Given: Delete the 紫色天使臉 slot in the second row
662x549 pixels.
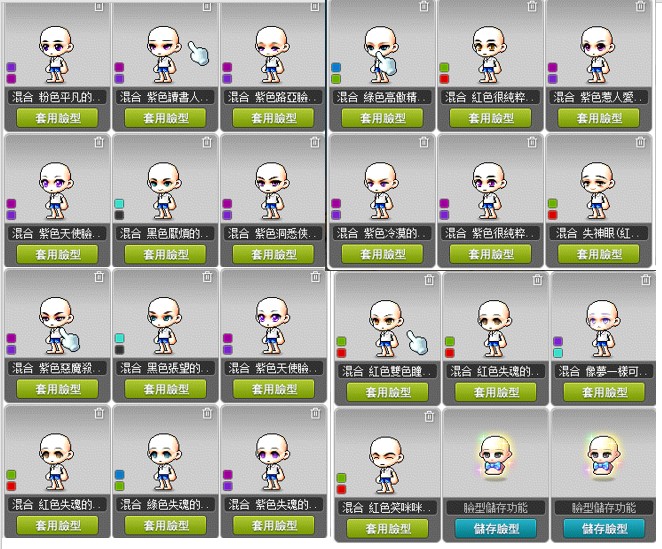Looking at the screenshot, I should coord(99,142).
